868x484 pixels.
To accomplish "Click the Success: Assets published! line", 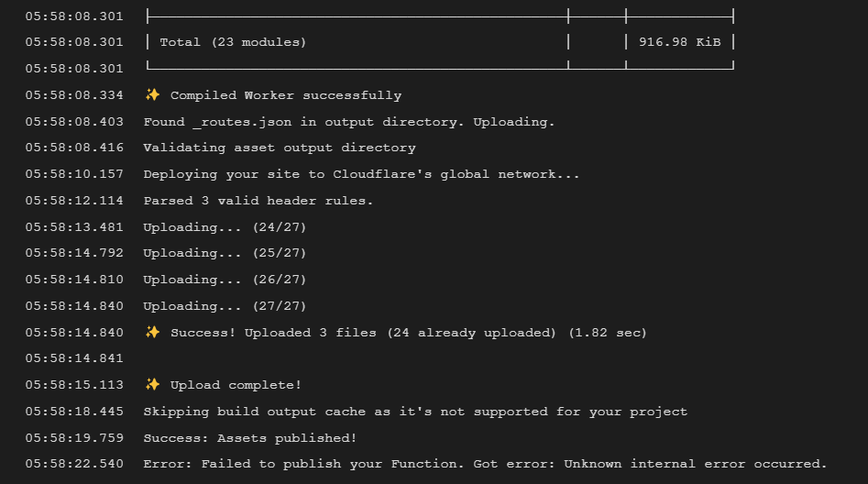I will point(250,438).
